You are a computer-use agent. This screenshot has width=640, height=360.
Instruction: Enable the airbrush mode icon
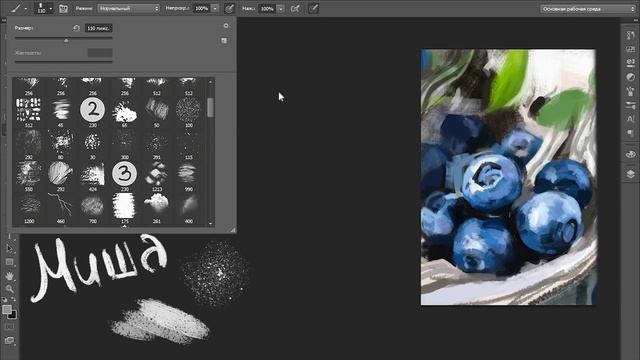pos(295,9)
